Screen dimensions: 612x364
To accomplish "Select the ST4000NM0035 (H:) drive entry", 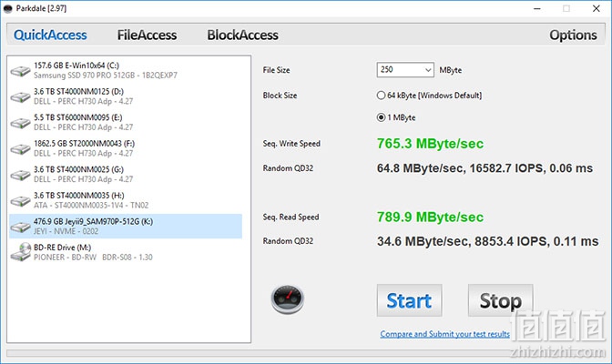I will click(126, 200).
